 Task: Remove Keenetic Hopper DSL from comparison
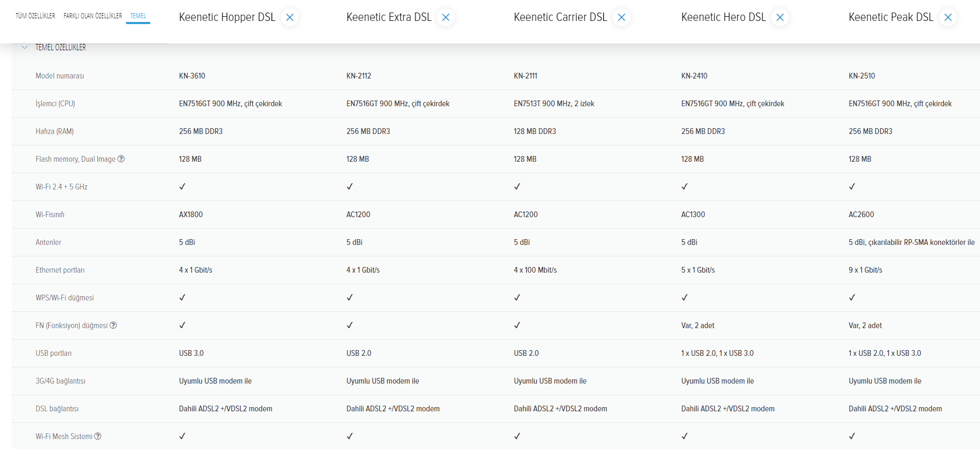(x=289, y=17)
